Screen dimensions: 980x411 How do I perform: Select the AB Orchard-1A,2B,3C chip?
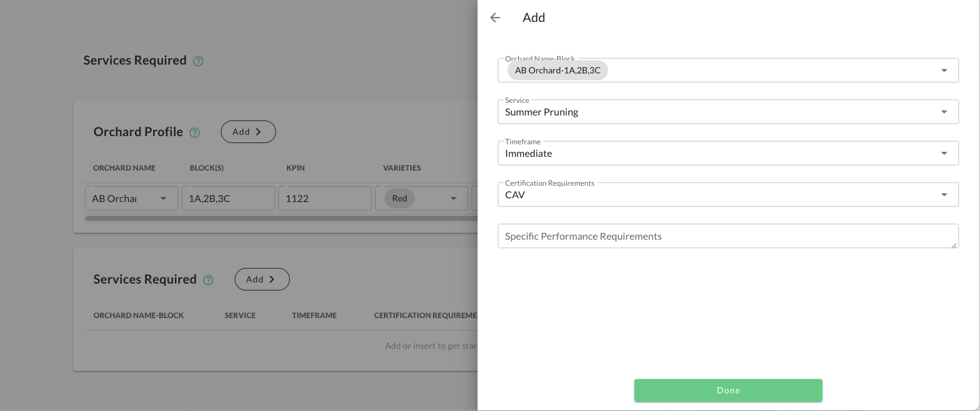(x=557, y=70)
